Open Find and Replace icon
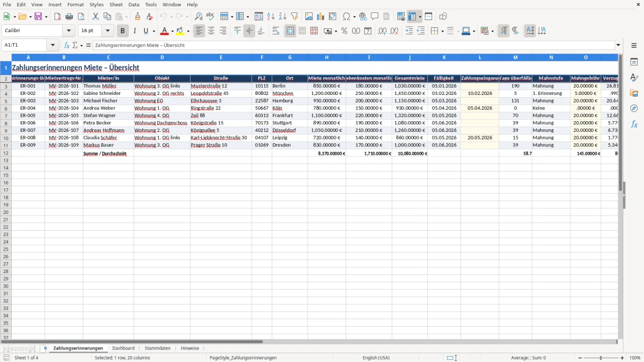The image size is (644, 362). pyautogui.click(x=199, y=17)
